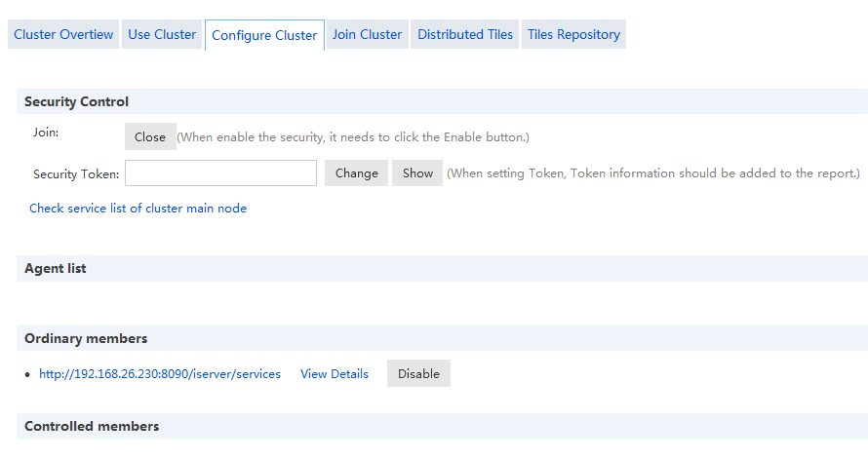This screenshot has width=868, height=459.
Task: Click Show to reveal the security token
Action: pos(417,173)
